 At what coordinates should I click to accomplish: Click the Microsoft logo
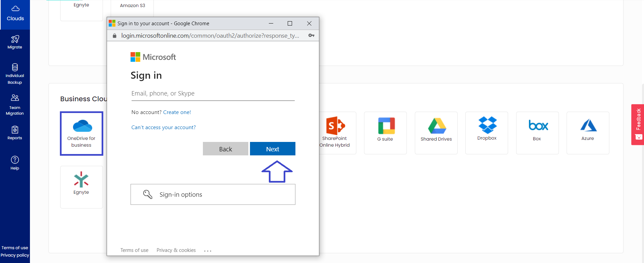pos(153,57)
